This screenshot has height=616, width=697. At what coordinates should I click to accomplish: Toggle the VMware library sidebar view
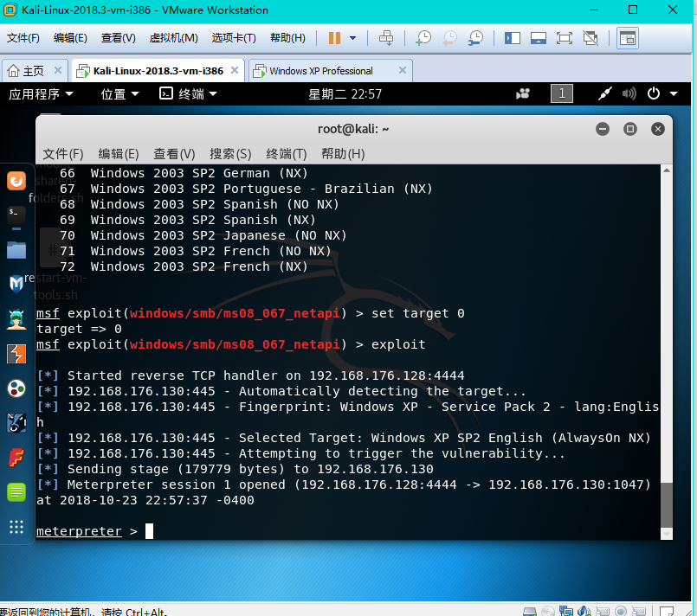coord(512,38)
